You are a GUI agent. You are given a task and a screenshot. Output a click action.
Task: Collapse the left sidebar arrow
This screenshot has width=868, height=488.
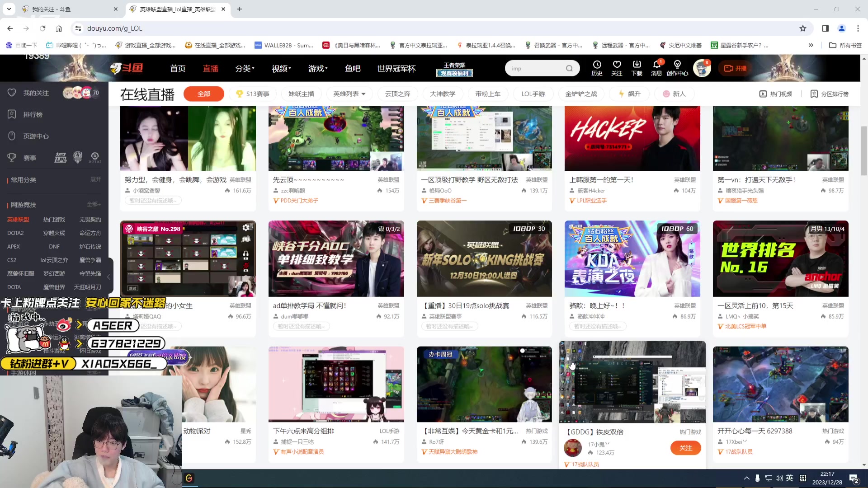[108, 277]
